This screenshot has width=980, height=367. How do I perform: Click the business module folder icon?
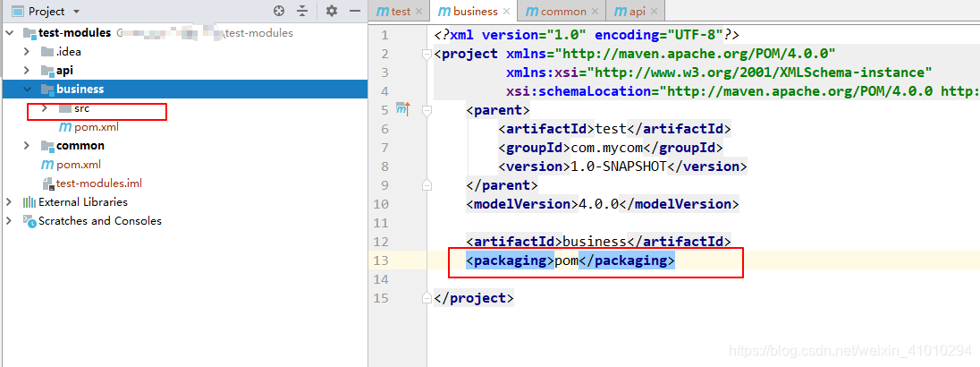click(46, 89)
